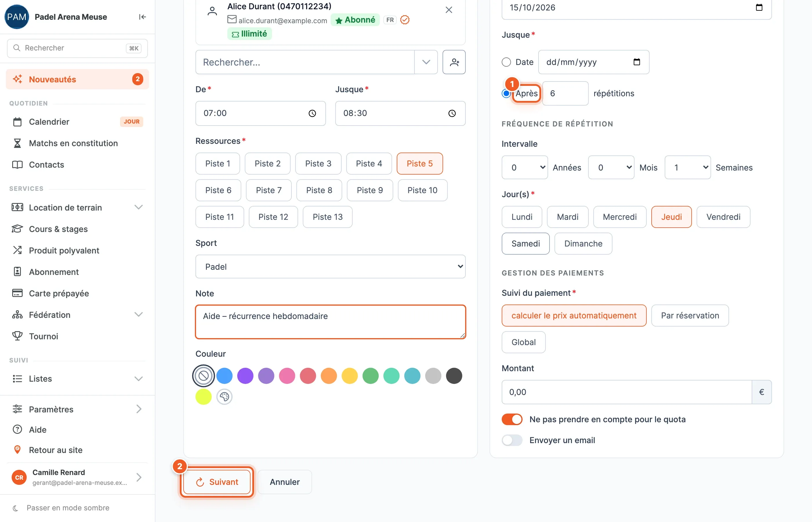Open the Semaines interval dropdown

(x=688, y=167)
